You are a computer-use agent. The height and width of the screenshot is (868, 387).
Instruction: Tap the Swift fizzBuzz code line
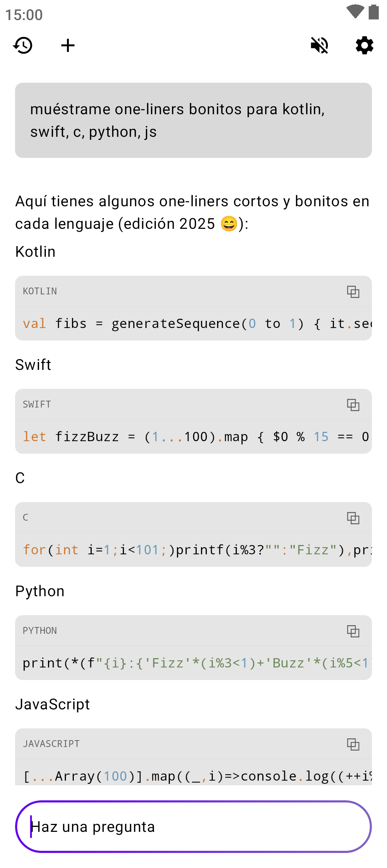coord(193,437)
